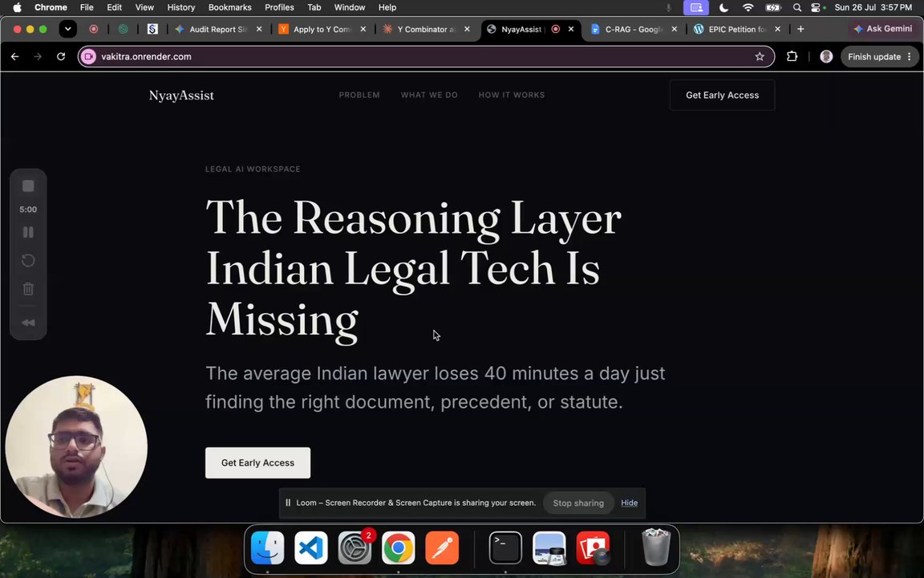
Task: Bookmark this page with the star icon
Action: click(760, 57)
